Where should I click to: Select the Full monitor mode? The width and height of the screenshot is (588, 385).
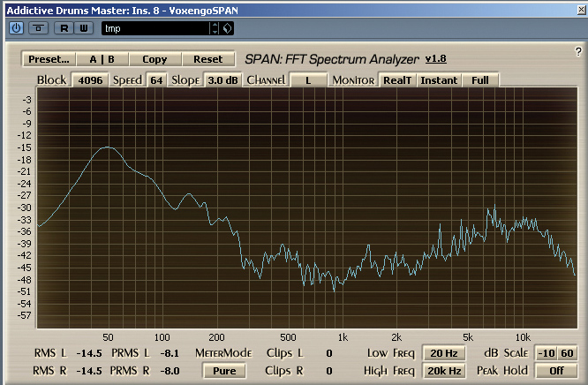480,80
